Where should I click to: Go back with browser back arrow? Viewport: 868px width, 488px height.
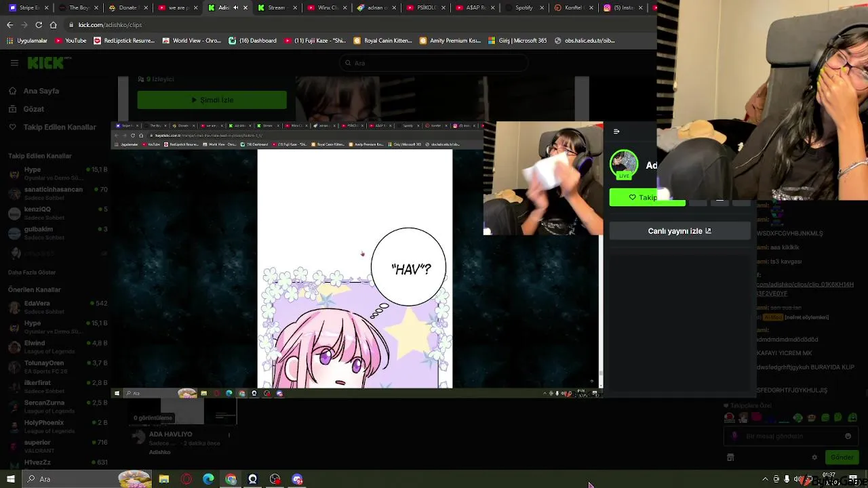(x=9, y=24)
